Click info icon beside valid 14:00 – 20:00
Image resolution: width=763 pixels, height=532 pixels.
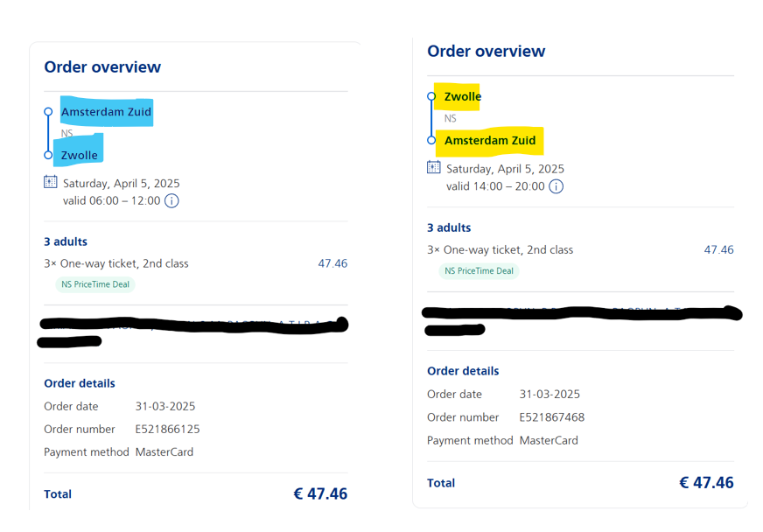click(x=556, y=186)
